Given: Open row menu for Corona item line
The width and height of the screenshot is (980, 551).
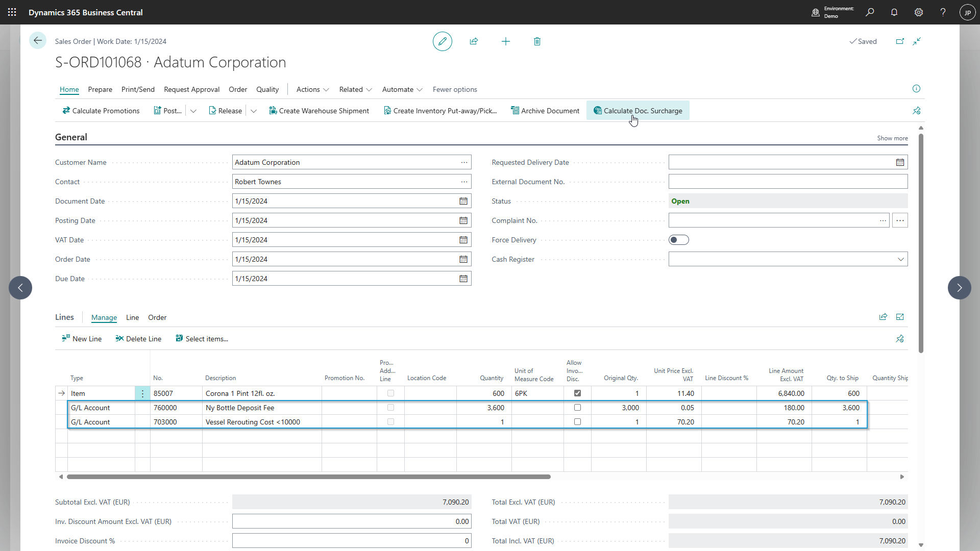Looking at the screenshot, I should pyautogui.click(x=142, y=393).
